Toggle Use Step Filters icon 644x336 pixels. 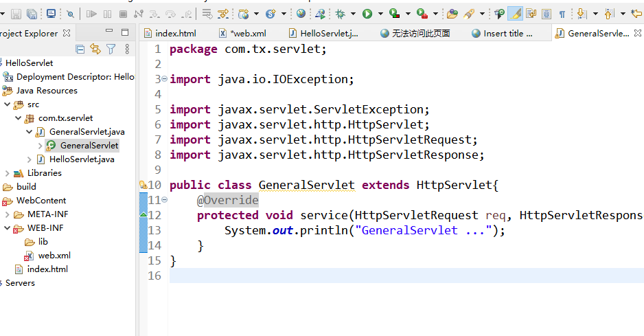[223, 14]
